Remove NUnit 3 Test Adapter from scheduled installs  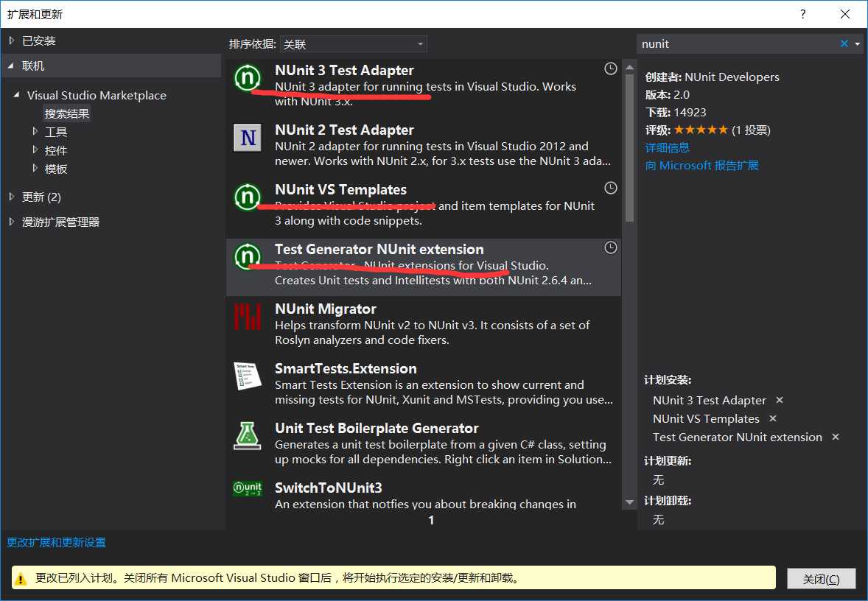[x=780, y=400]
